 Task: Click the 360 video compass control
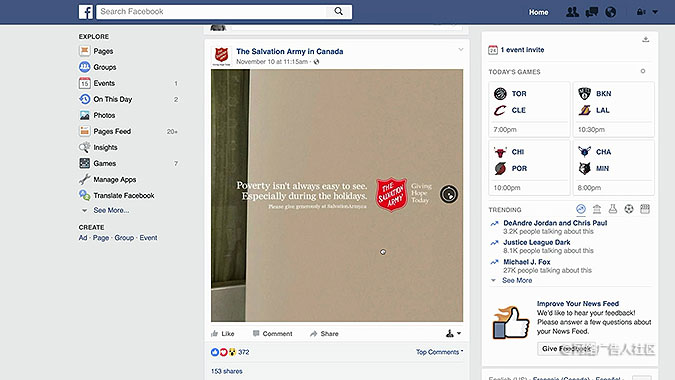[449, 195]
